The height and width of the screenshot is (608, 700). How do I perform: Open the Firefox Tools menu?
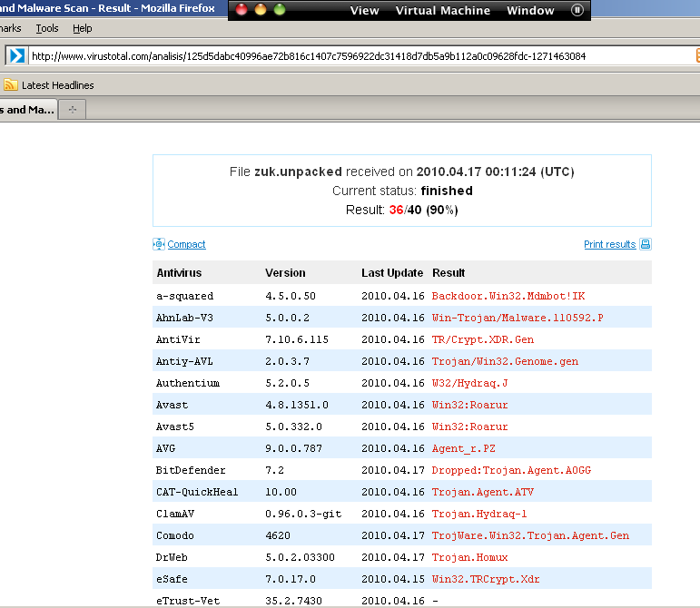click(47, 28)
